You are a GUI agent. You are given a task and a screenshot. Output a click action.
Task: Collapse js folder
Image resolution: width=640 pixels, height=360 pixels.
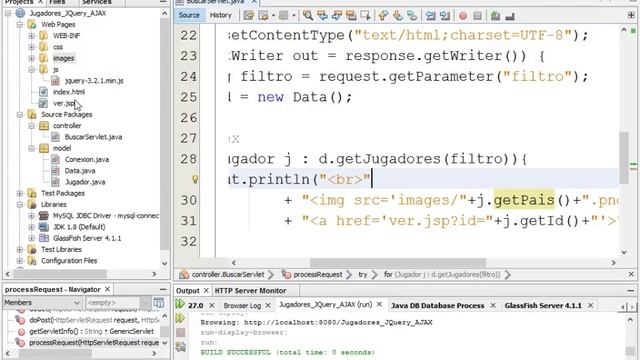tap(31, 69)
